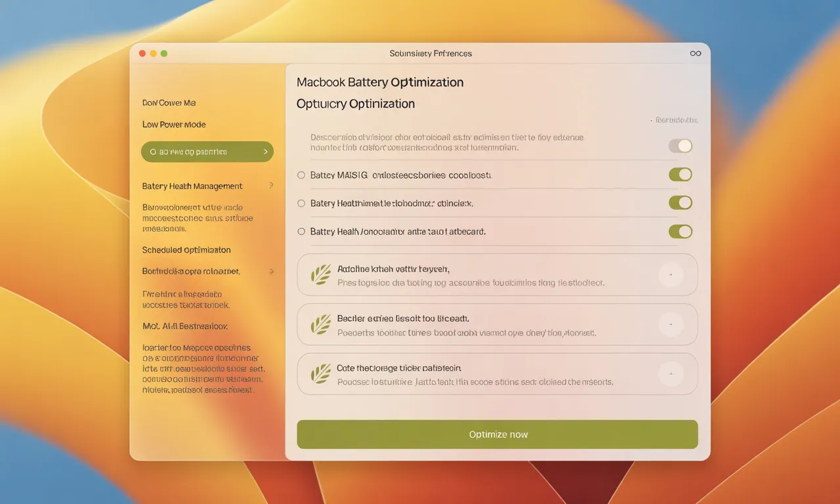The height and width of the screenshot is (504, 840).
Task: Minimize the window with the yellow button
Action: point(154,54)
